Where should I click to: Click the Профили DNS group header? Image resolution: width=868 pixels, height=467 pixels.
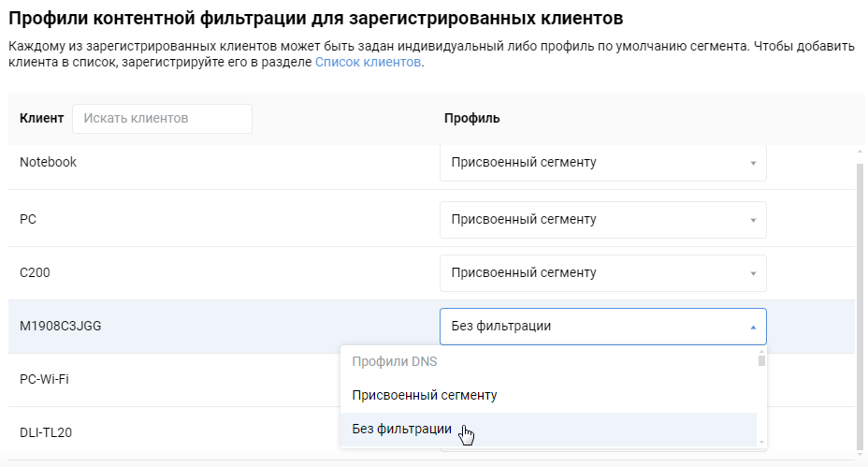pyautogui.click(x=394, y=361)
